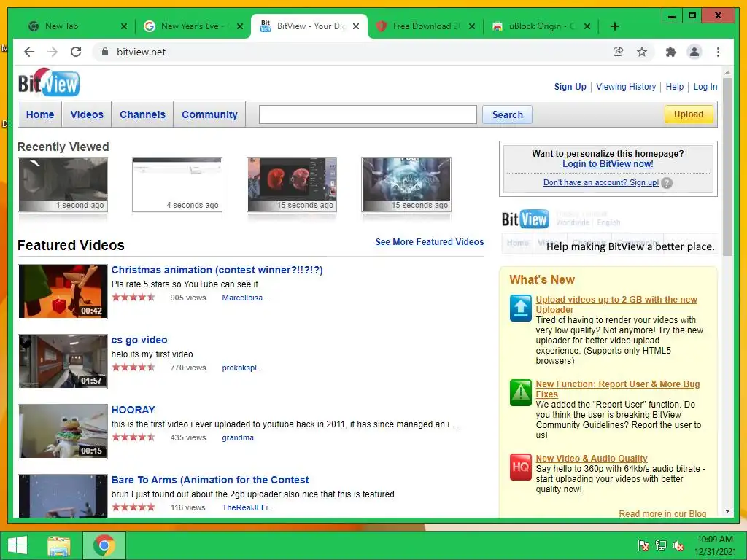Click the network tray icon
Screen dimensions: 747x560
click(661, 545)
